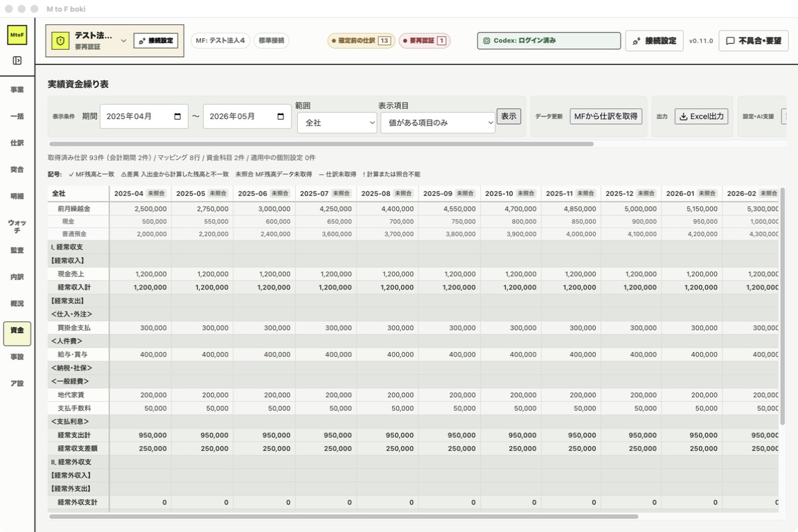Click the 実績資金繰り表 page heading
The height and width of the screenshot is (532, 798).
point(78,84)
